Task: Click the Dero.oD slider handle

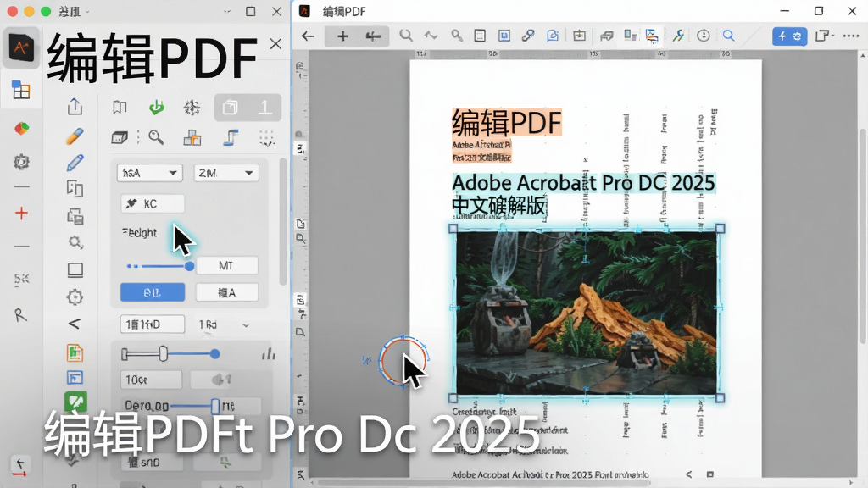Action: pyautogui.click(x=215, y=407)
